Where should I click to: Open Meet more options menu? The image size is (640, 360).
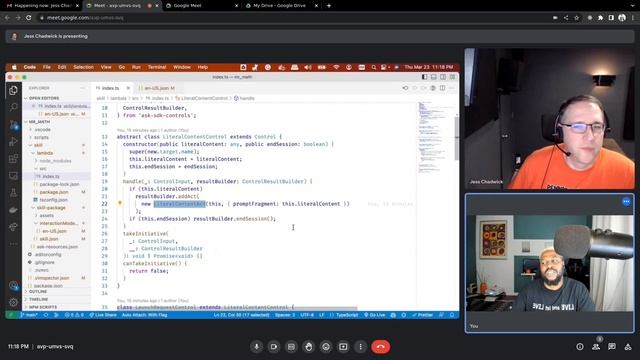pyautogui.click(x=360, y=347)
